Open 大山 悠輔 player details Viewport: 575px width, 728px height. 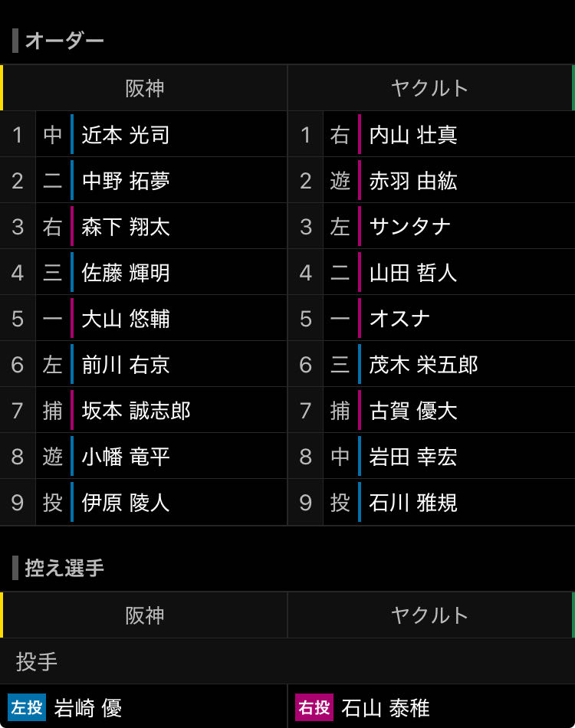coord(126,319)
